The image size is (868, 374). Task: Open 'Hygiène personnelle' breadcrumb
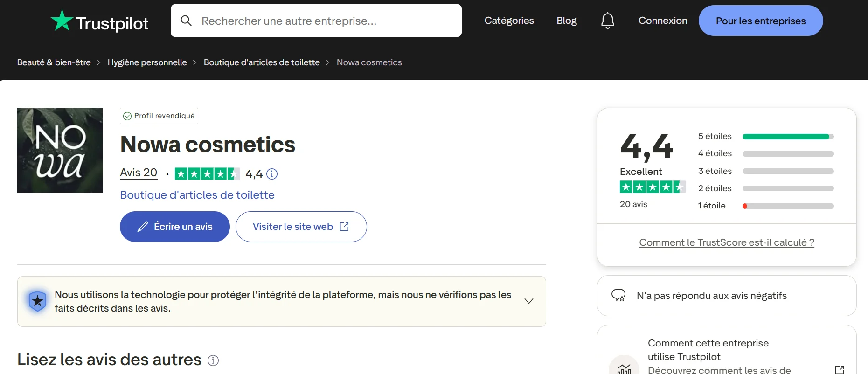click(x=147, y=62)
